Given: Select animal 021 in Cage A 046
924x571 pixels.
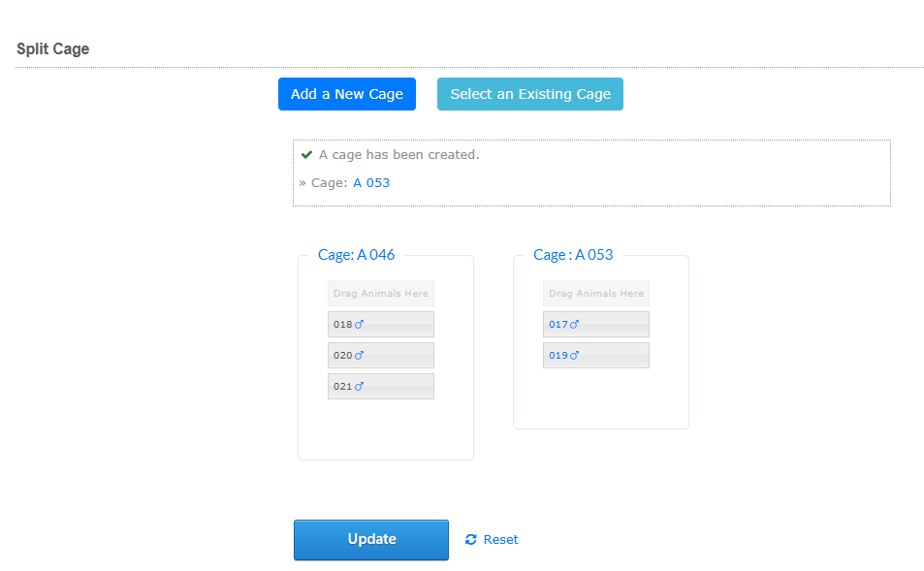Looking at the screenshot, I should coord(381,387).
